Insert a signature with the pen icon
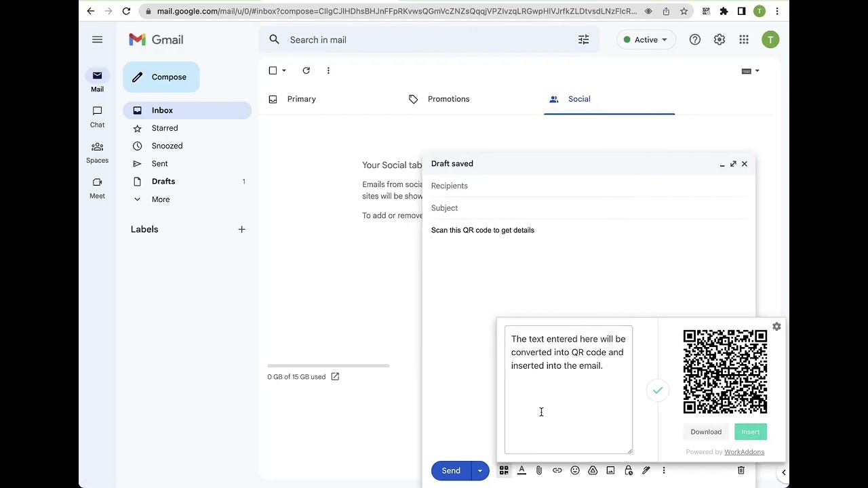 (x=646, y=470)
